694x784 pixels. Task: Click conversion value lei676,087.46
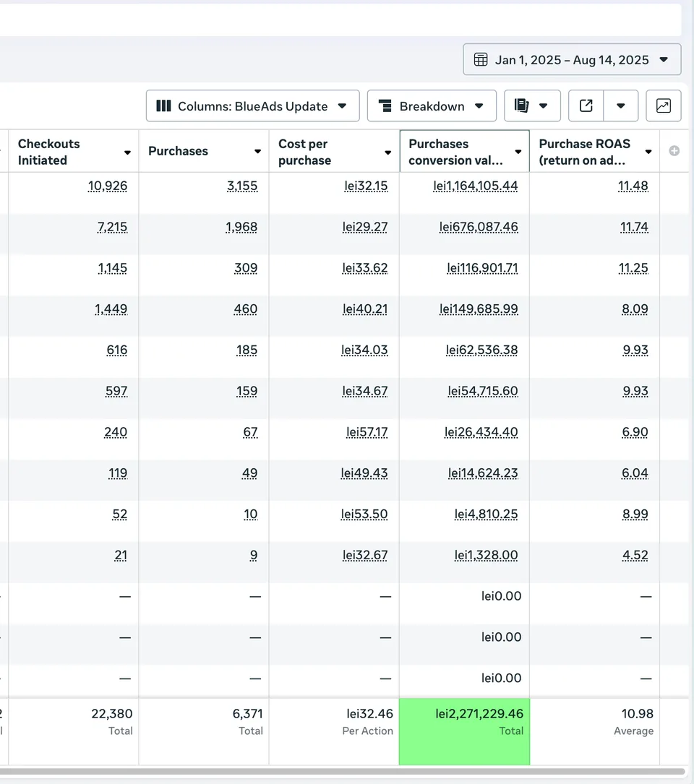click(x=479, y=227)
